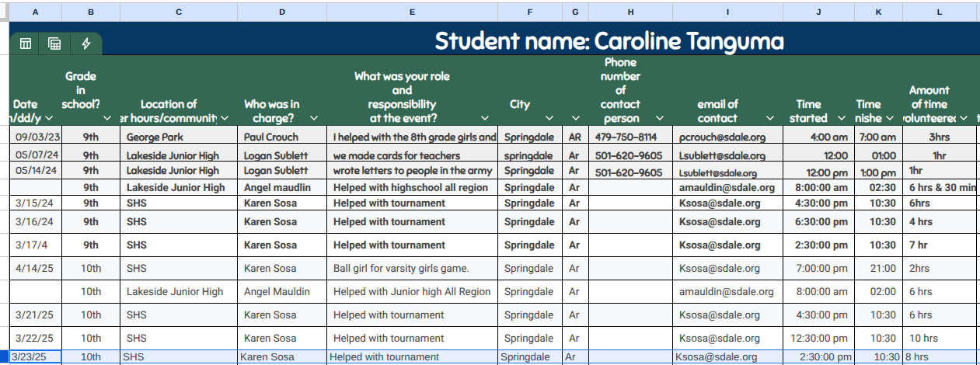Expand the Location of hours column dropdown
This screenshot has height=365, width=980.
pos(225,118)
